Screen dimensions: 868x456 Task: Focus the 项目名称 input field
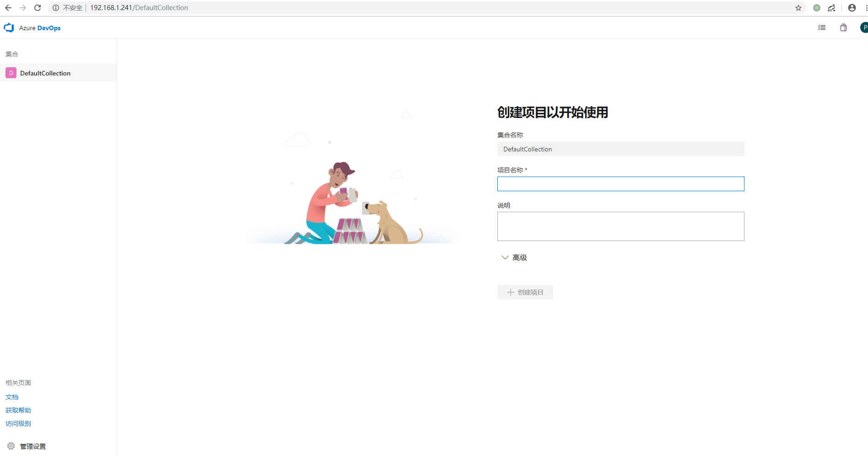[620, 184]
